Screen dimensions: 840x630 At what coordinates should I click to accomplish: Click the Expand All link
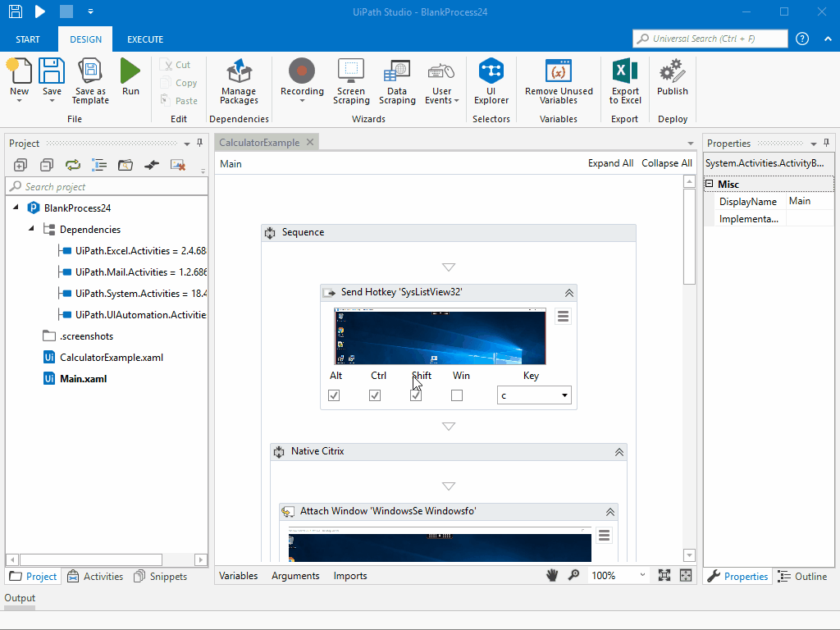[610, 163]
